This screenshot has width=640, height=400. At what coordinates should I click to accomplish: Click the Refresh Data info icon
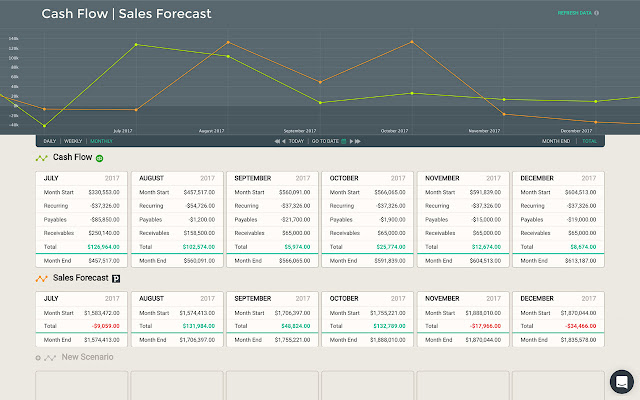[x=596, y=13]
